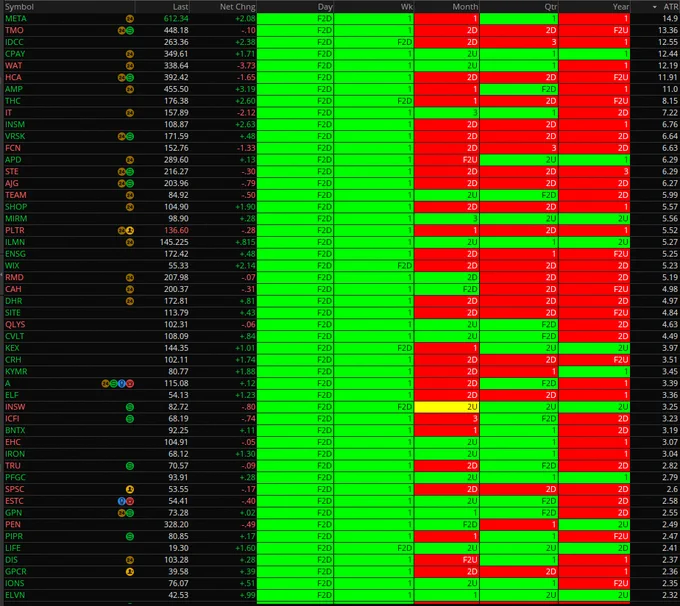Click the Qtr cell showing 3 for IDCC
This screenshot has height=606, width=680.
[519, 42]
